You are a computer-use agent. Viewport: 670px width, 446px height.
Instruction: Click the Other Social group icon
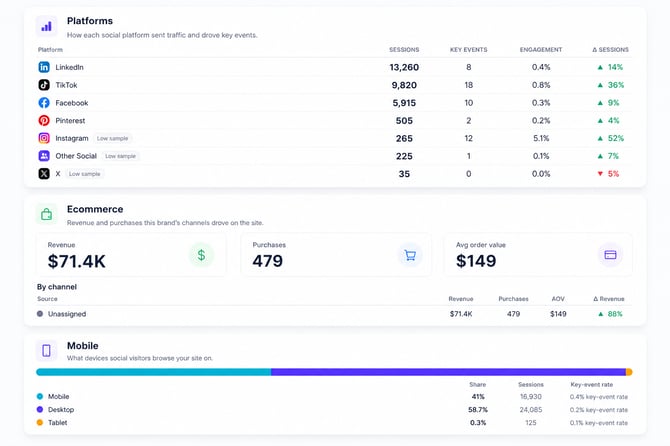pyautogui.click(x=44, y=156)
